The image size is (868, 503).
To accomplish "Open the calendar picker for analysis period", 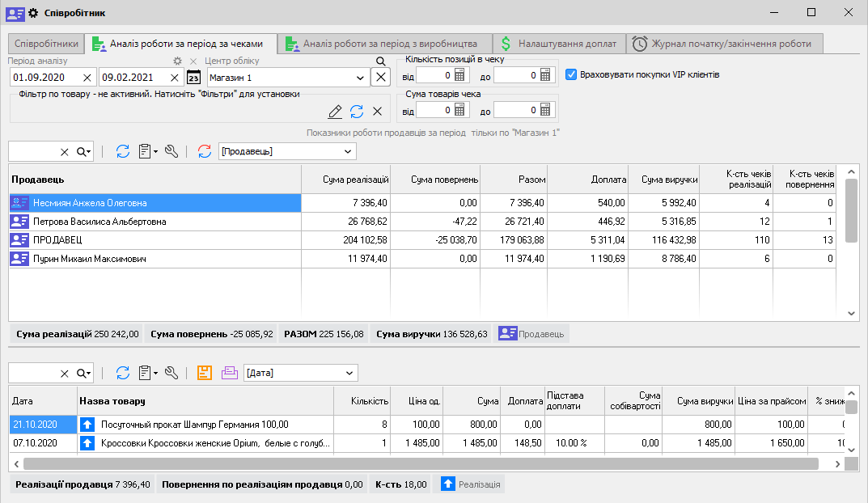I will tap(193, 78).
